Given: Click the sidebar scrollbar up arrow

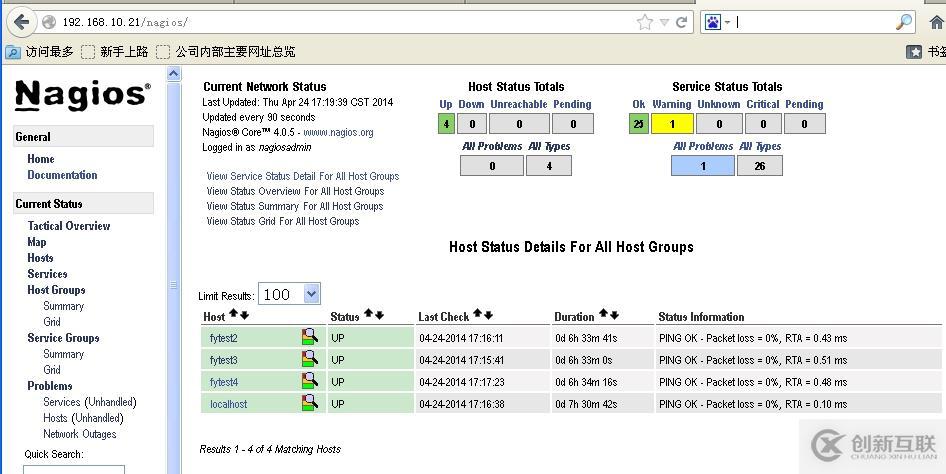Looking at the screenshot, I should coord(174,74).
